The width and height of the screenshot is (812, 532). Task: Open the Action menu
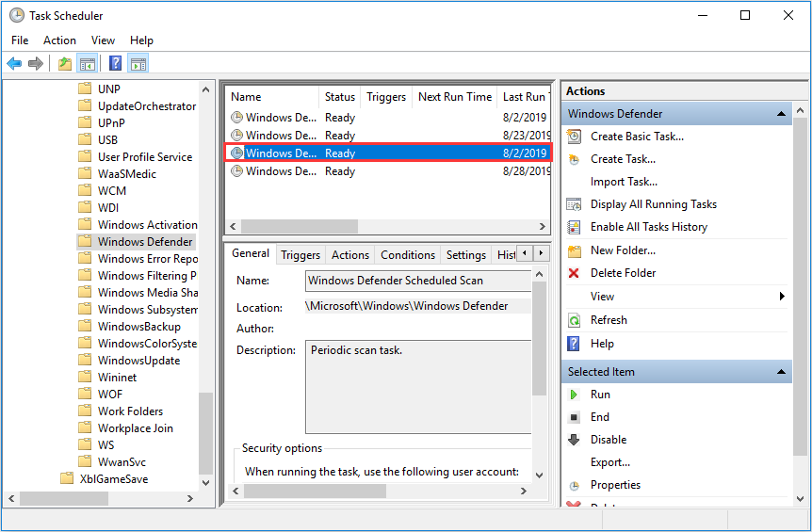59,40
